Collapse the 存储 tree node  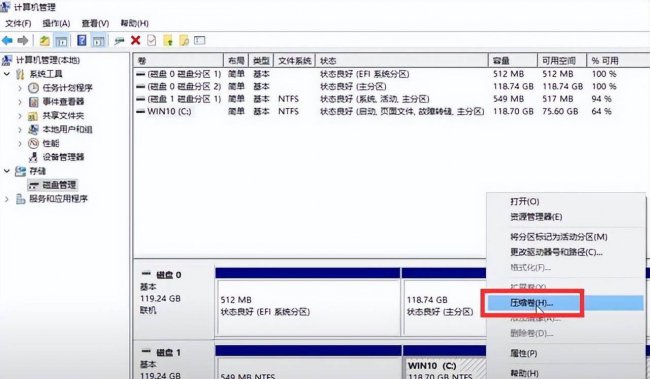[x=7, y=171]
